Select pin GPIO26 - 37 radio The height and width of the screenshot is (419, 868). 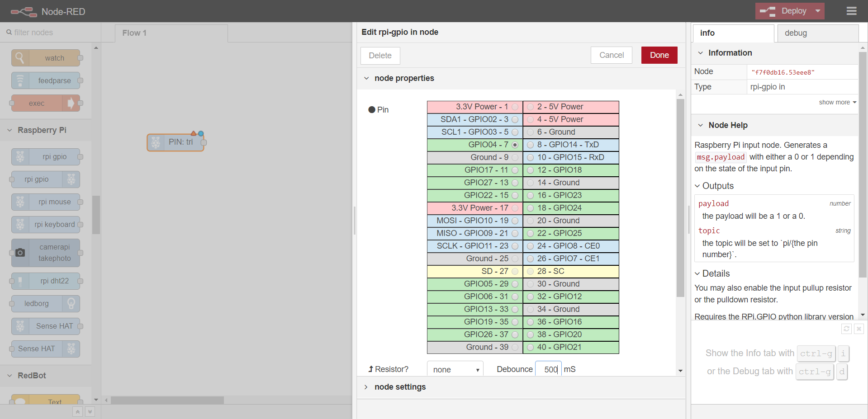coord(515,334)
